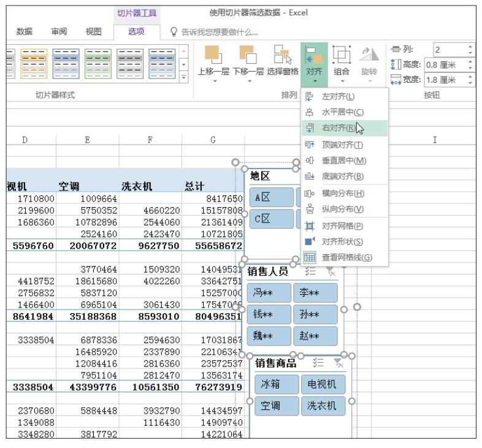Screen dimensions: 482x448
Task: Apply the gray slicer style thumbnail
Action: point(130,64)
